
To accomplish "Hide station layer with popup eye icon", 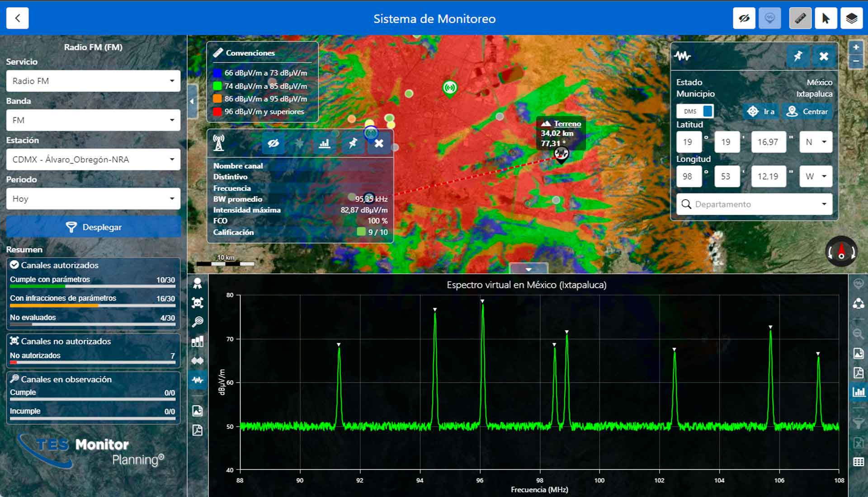I will (273, 143).
